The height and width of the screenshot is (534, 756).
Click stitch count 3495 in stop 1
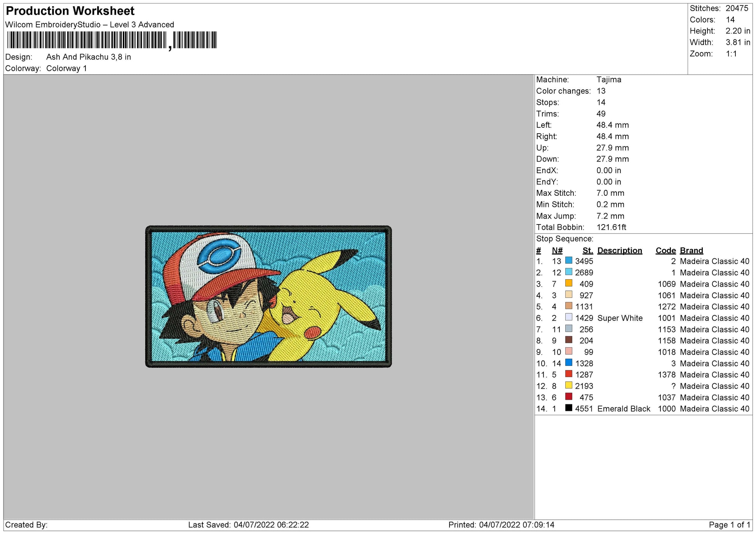click(584, 261)
